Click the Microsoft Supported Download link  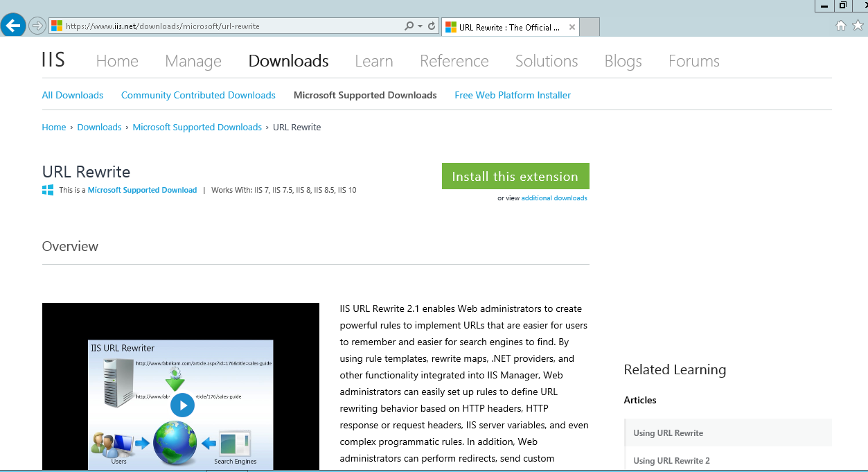coord(142,190)
